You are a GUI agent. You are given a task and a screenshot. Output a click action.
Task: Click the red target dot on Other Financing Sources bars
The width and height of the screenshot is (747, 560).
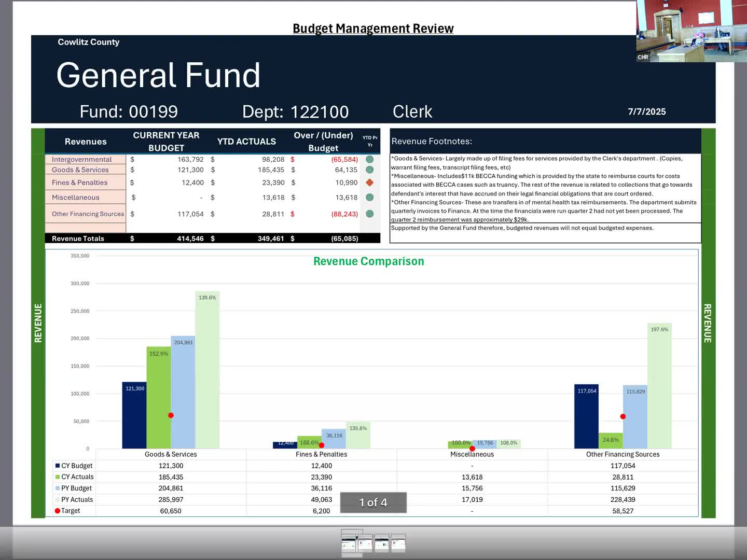click(x=623, y=416)
